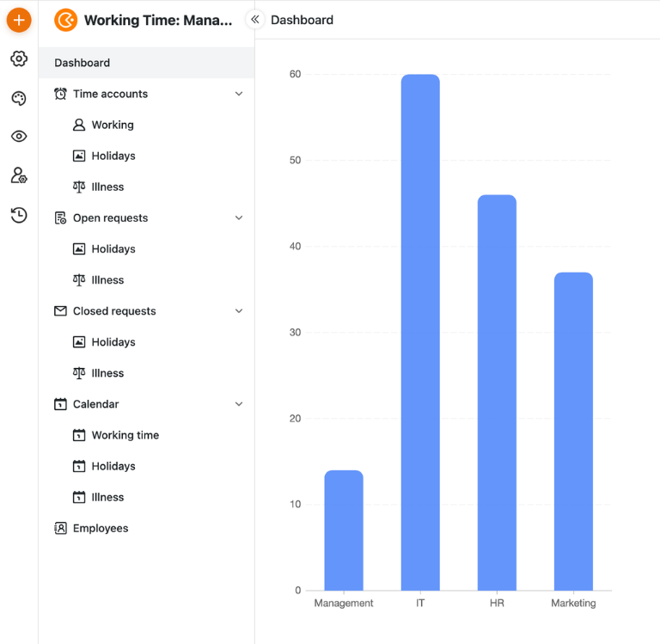Select Dashboard in the sidebar
Viewport: 660px width, 644px height.
[x=82, y=63]
